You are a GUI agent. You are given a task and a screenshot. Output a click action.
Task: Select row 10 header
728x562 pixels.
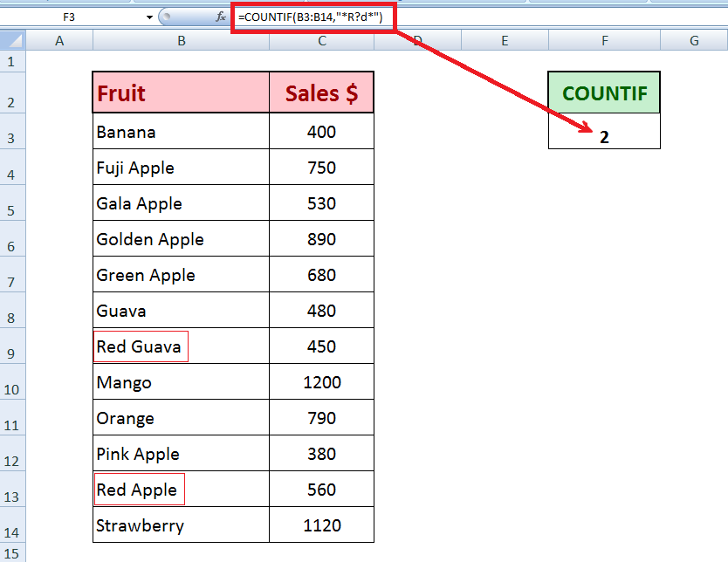(x=12, y=389)
